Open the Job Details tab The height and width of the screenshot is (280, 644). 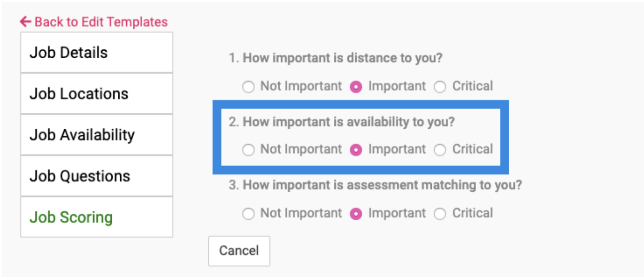point(96,53)
